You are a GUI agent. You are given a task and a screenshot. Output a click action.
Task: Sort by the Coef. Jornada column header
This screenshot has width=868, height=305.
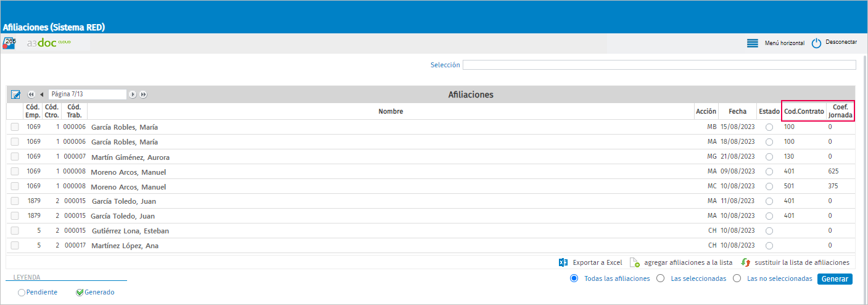click(x=840, y=111)
